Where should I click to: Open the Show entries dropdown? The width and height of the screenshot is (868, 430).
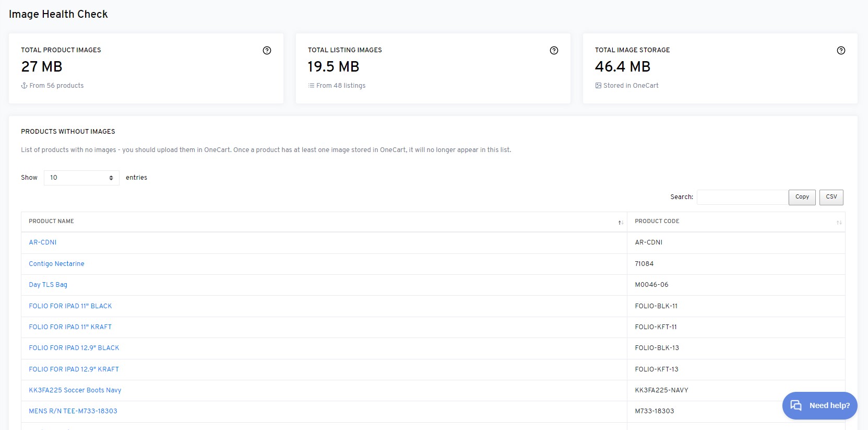point(81,178)
